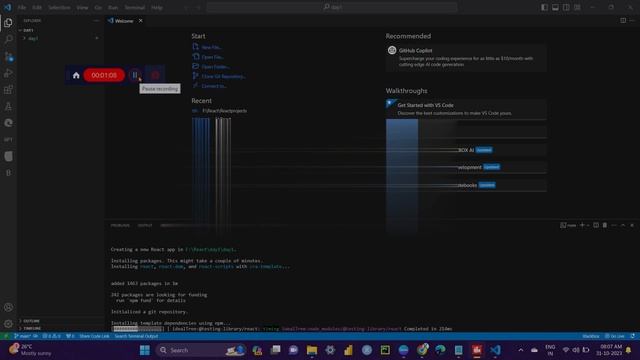Open the Extensions view
This screenshot has width=640, height=360.
pos(8,90)
